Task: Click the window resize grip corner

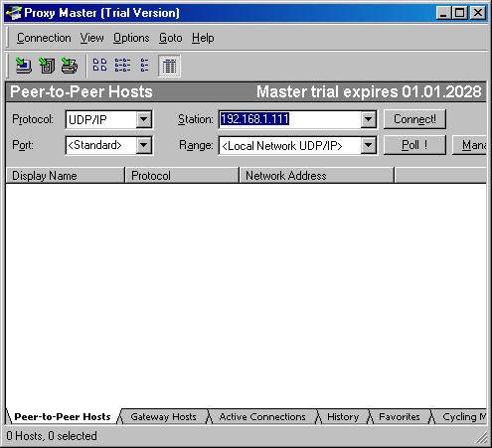Action: click(x=481, y=437)
